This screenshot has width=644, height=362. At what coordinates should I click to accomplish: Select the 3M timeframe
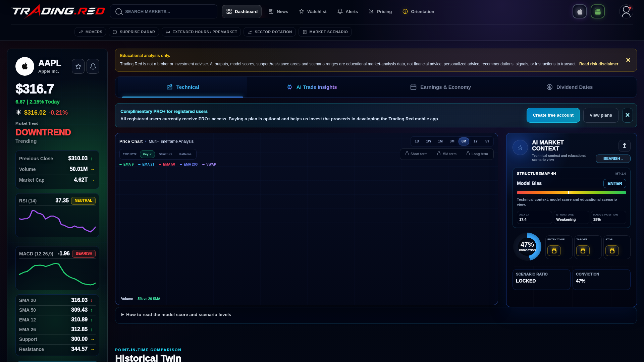452,141
